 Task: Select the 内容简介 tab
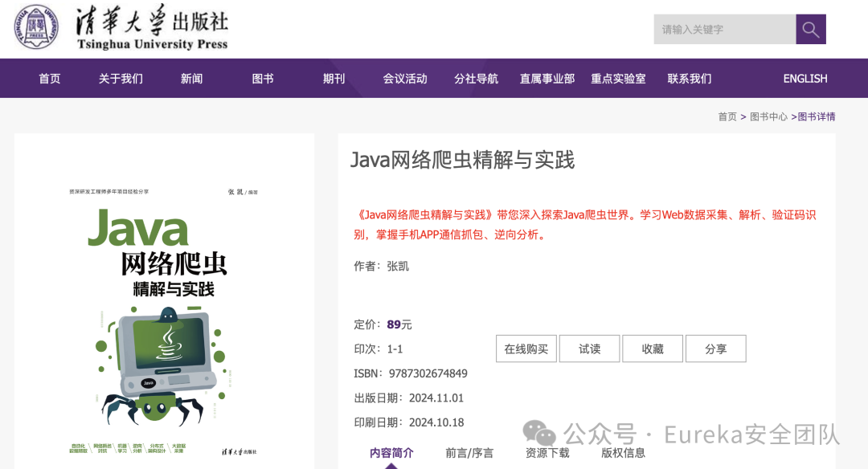tap(391, 453)
